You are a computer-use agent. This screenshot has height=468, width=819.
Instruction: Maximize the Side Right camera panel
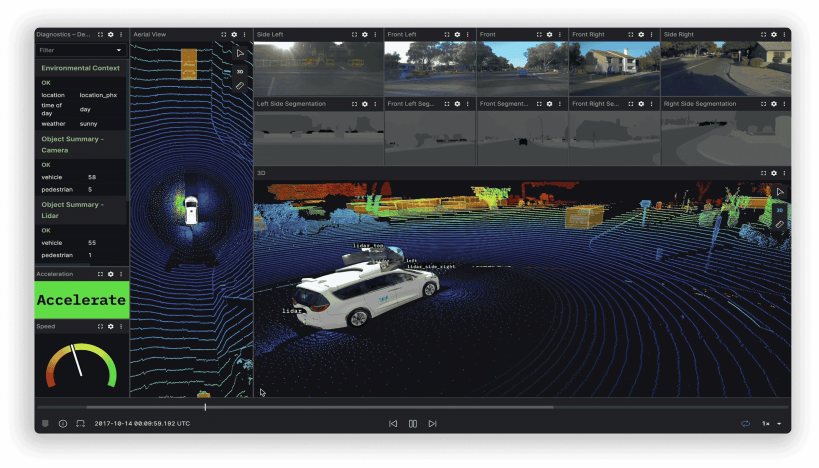pyautogui.click(x=762, y=34)
